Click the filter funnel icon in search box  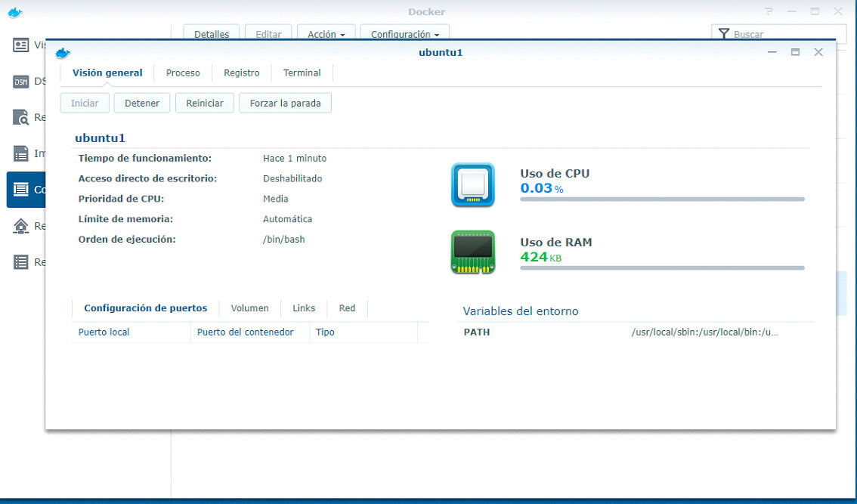pyautogui.click(x=724, y=34)
